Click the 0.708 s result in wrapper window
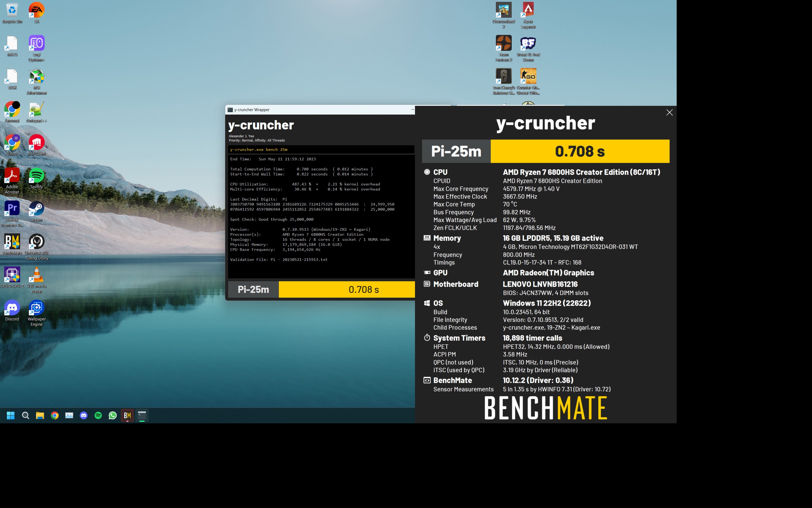 pos(364,289)
